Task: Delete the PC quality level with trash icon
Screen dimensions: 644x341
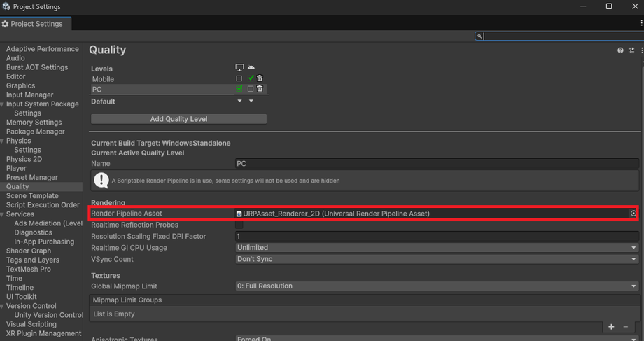Action: tap(260, 88)
